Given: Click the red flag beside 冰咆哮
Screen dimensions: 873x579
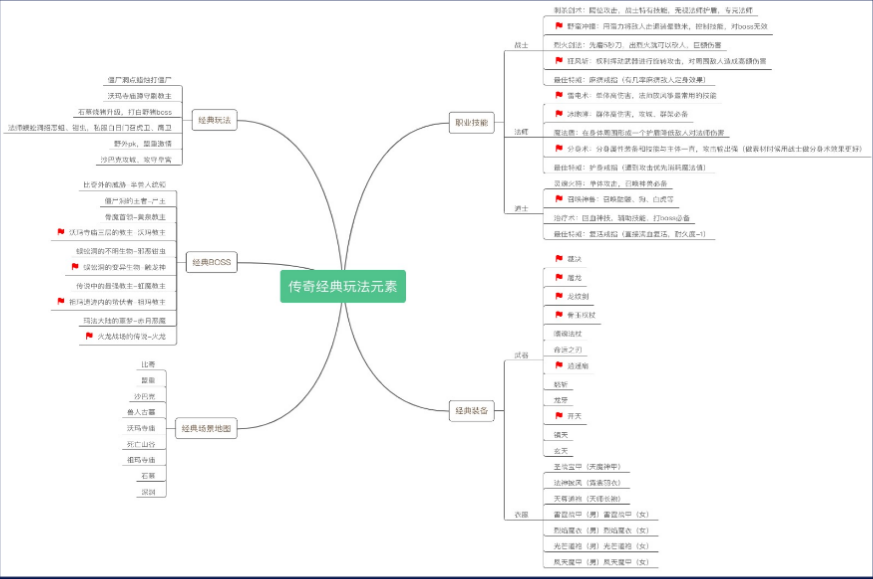Looking at the screenshot, I should [558, 114].
